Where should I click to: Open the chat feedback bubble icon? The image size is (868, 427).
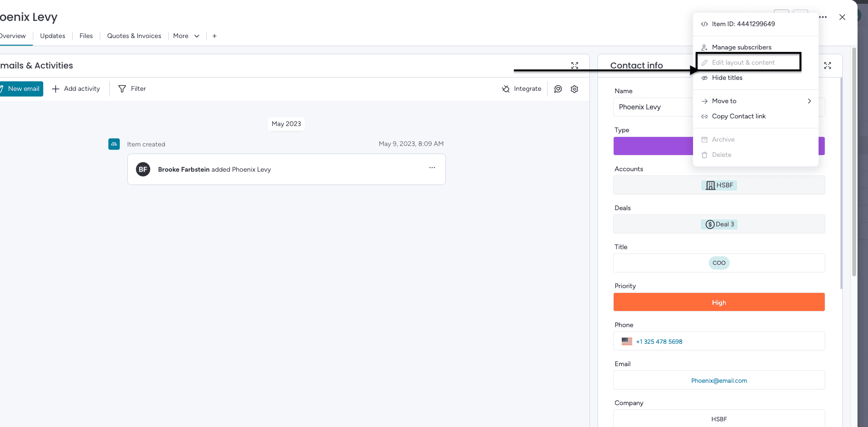[x=558, y=89]
